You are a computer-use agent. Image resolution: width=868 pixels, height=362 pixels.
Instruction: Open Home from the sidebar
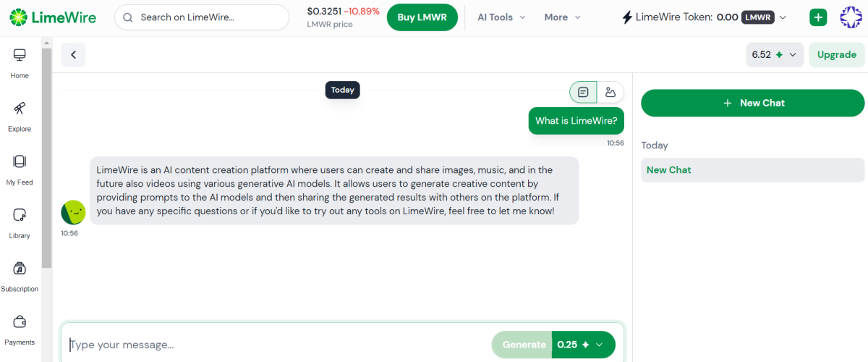tap(20, 62)
